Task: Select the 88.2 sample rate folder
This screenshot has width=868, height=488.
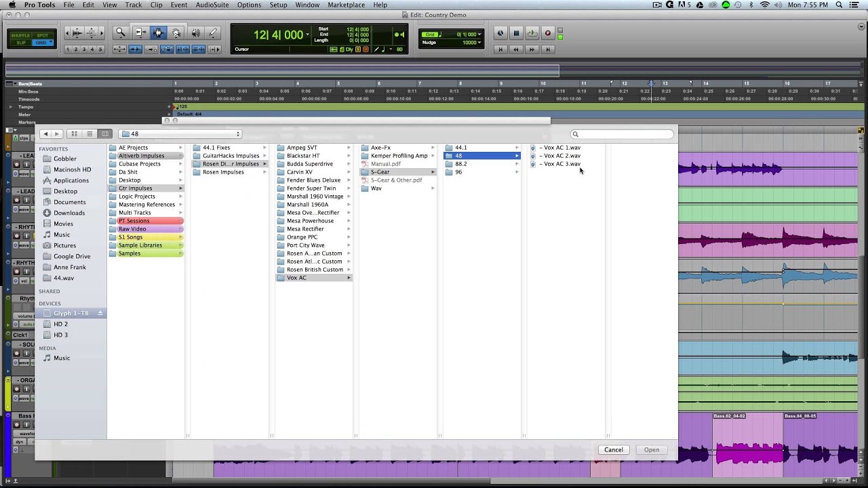Action: 481,164
